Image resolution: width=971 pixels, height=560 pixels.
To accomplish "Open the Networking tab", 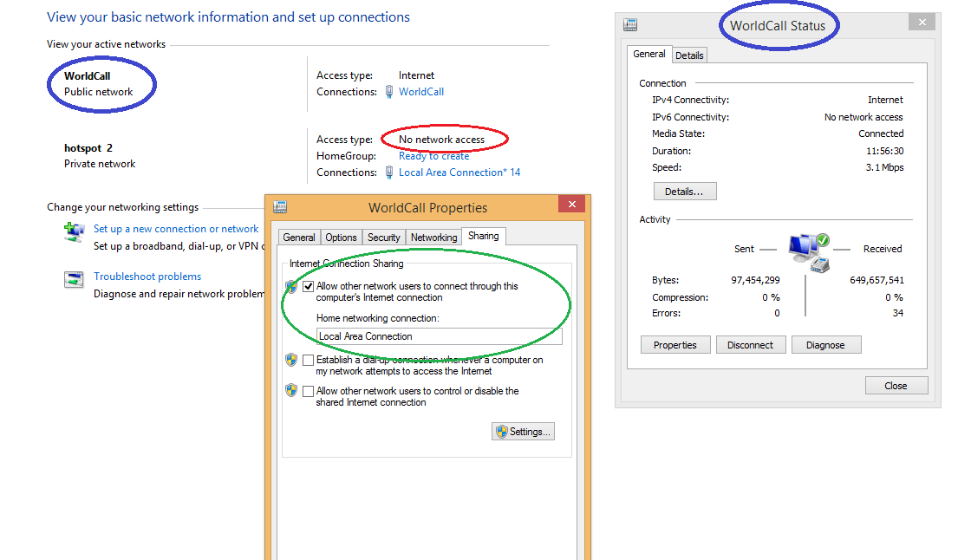I will pos(433,238).
